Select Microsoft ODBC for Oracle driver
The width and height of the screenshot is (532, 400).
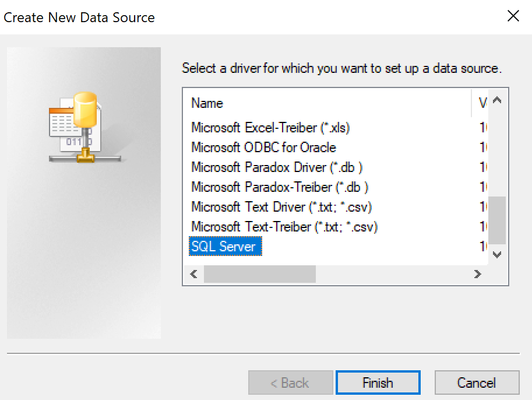click(x=263, y=148)
